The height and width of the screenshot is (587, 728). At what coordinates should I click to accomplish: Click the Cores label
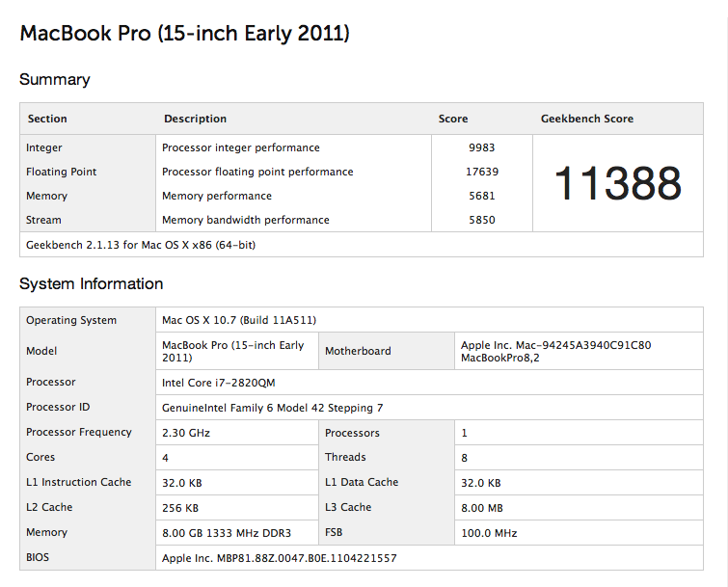coord(40,457)
